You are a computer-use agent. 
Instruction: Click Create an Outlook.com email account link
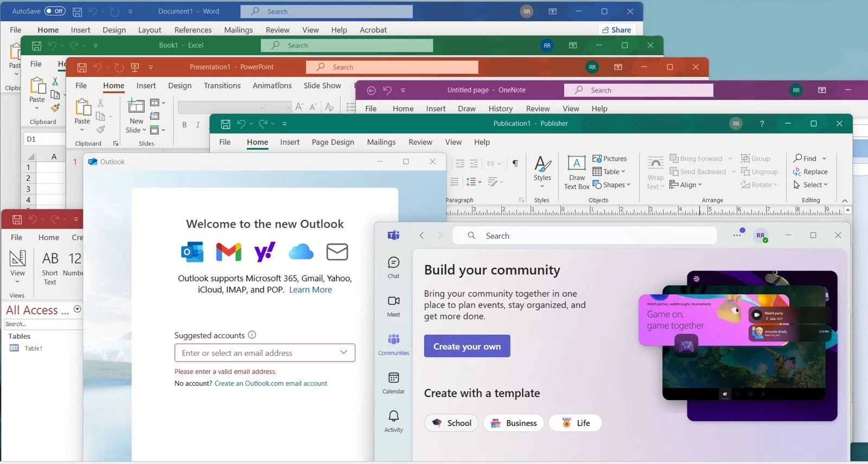tap(271, 383)
